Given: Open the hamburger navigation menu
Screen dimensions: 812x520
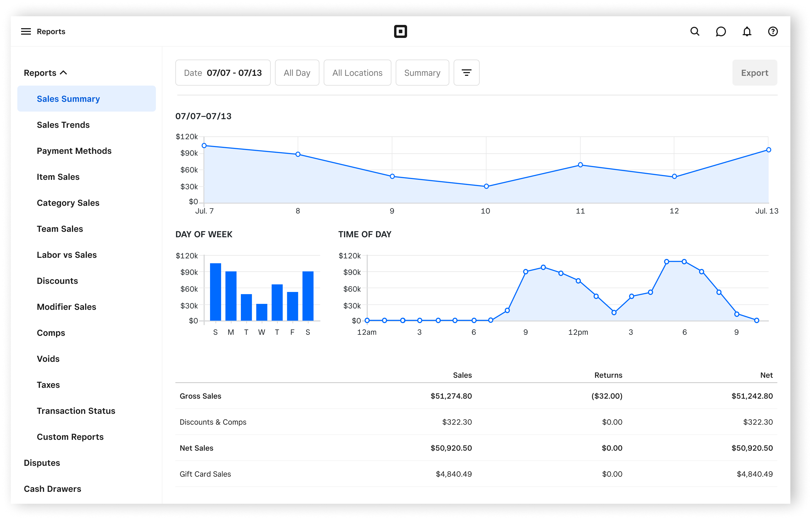Looking at the screenshot, I should (x=26, y=31).
